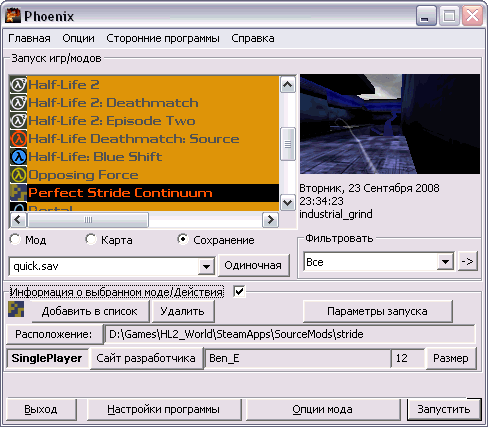Click the list's scroll up arrow
Screen dimensions: 488x427
point(288,85)
